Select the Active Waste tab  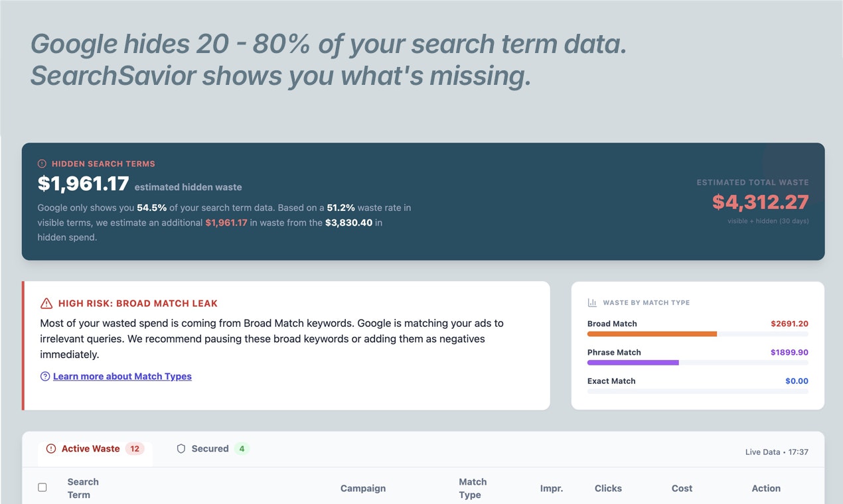pos(90,448)
